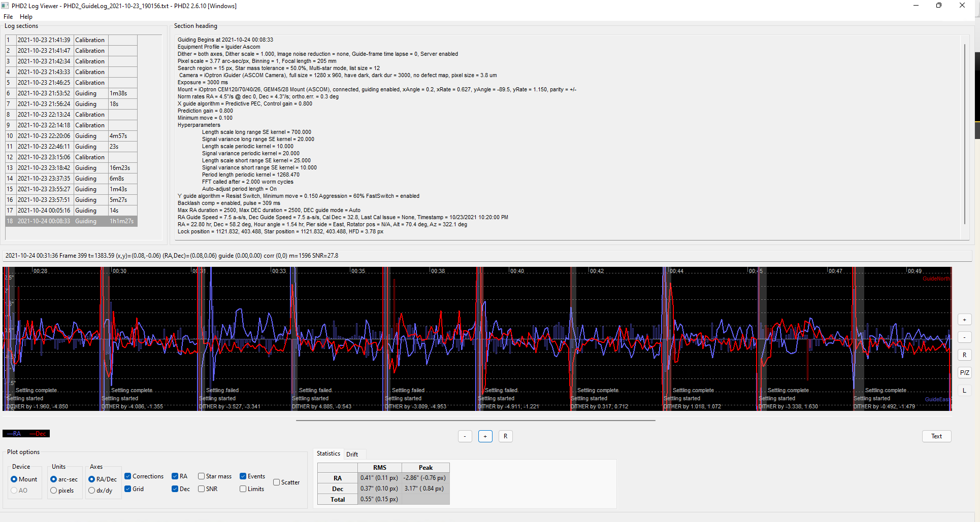Select log section 12 Calibration 23:15:06
Viewport: 980px width, 522px height.
pyautogui.click(x=71, y=157)
